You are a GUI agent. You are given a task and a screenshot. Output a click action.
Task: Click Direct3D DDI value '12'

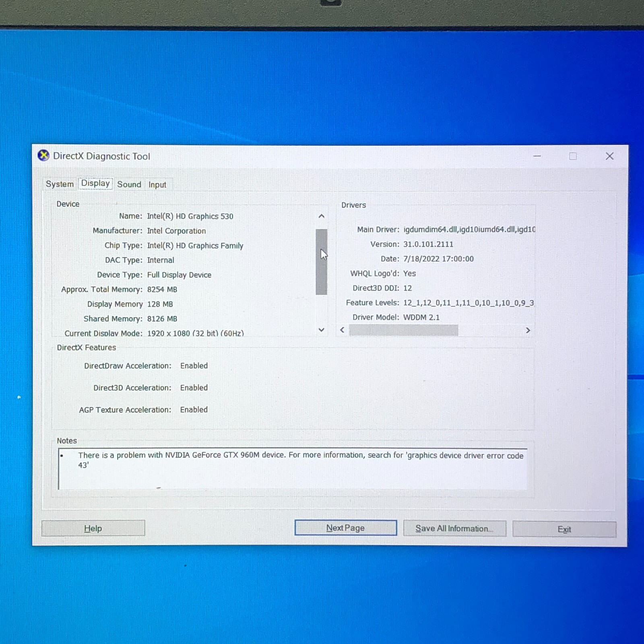click(x=407, y=288)
